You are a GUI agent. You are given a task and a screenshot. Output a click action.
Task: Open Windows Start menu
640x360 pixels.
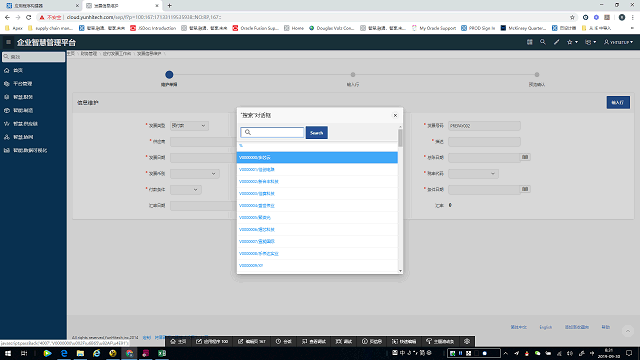coord(8,353)
